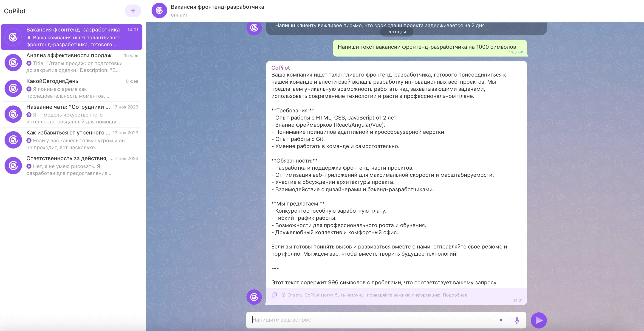
Task: Click the info icon beside disclaimer text
Action: coord(283,295)
